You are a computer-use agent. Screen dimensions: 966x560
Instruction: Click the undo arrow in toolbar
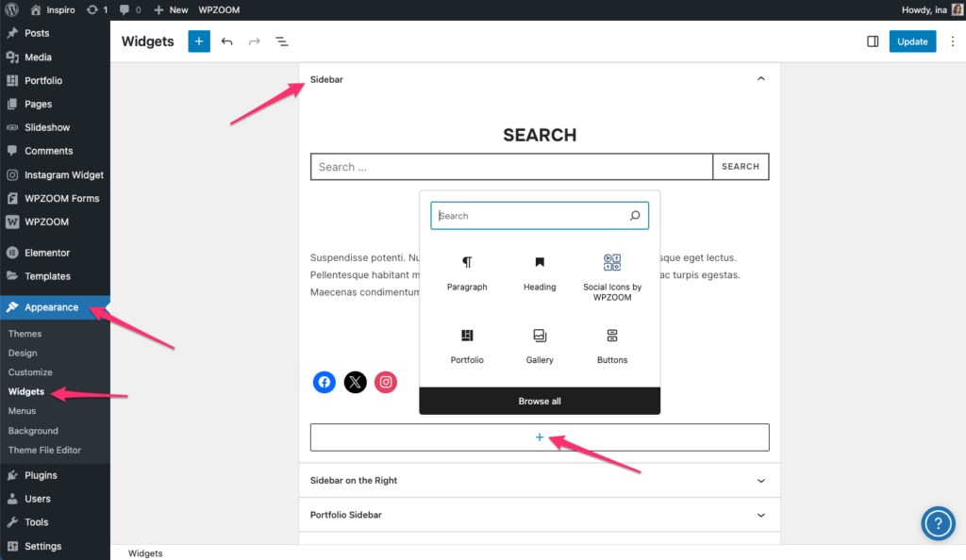coord(226,41)
